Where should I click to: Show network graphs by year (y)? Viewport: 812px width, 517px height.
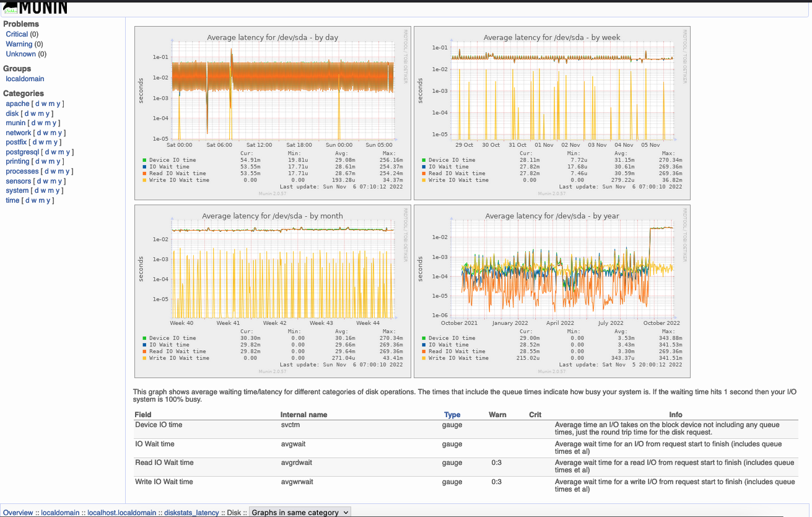coord(61,133)
